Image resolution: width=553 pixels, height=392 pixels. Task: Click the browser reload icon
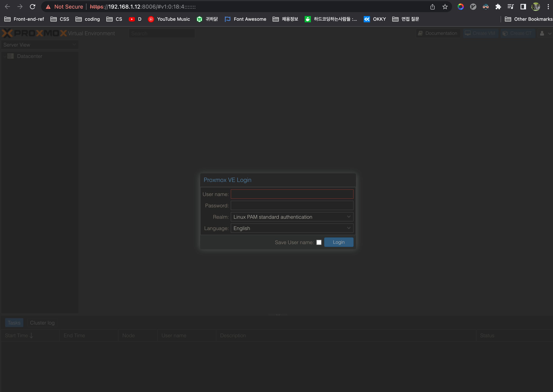(x=33, y=7)
